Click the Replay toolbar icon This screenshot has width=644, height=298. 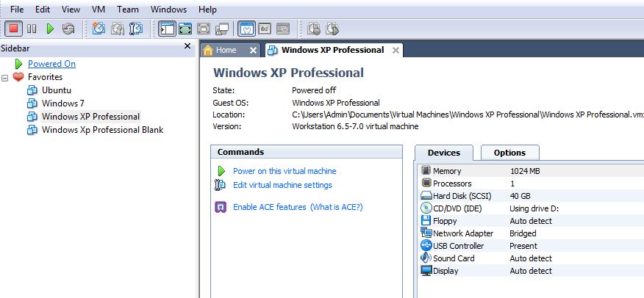[x=332, y=29]
